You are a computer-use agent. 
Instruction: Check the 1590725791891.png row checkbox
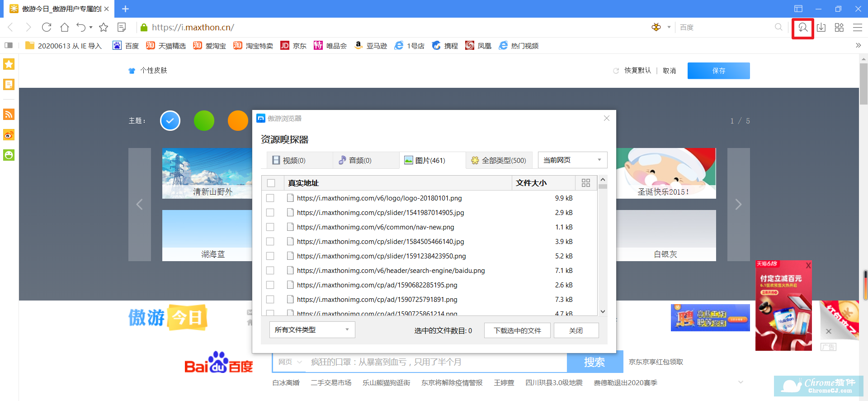270,300
